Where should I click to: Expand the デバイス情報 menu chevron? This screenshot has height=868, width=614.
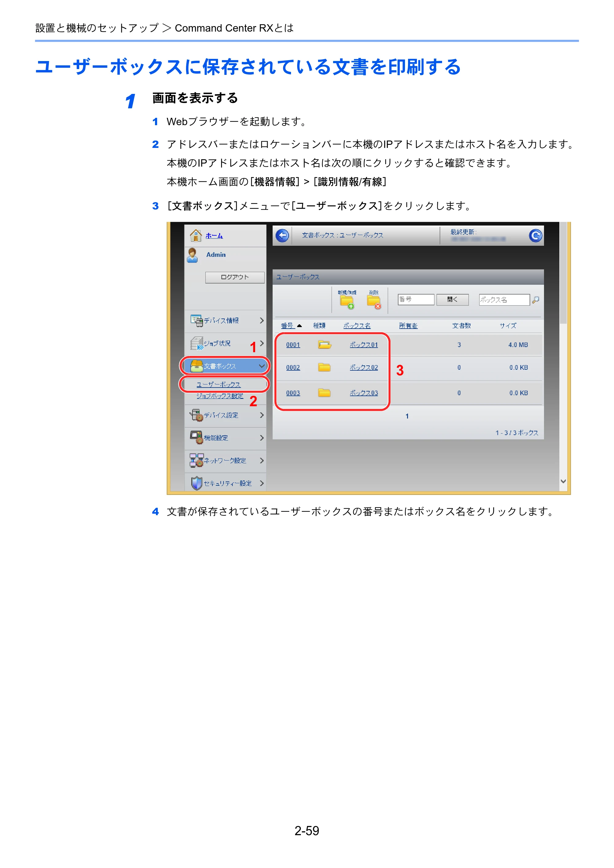262,320
